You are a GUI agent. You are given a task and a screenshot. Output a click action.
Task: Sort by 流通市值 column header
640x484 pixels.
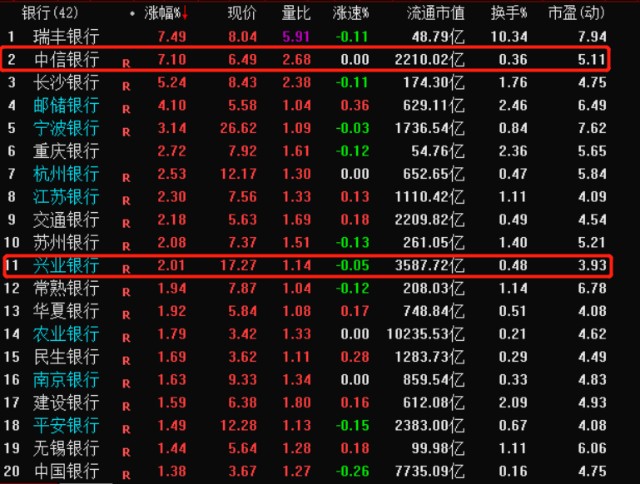436,13
